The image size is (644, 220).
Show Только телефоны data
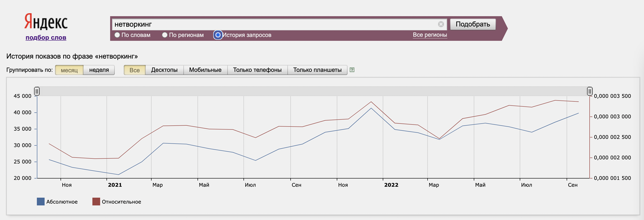pyautogui.click(x=257, y=70)
